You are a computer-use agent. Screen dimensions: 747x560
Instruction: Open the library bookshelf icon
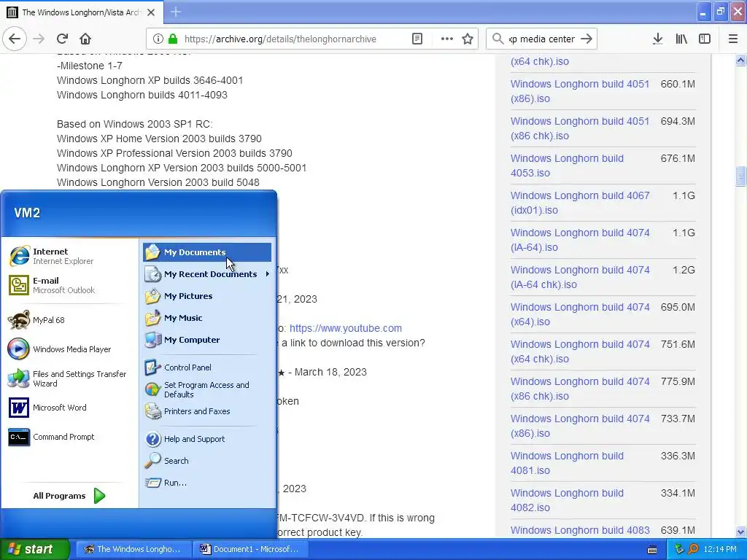coord(681,39)
